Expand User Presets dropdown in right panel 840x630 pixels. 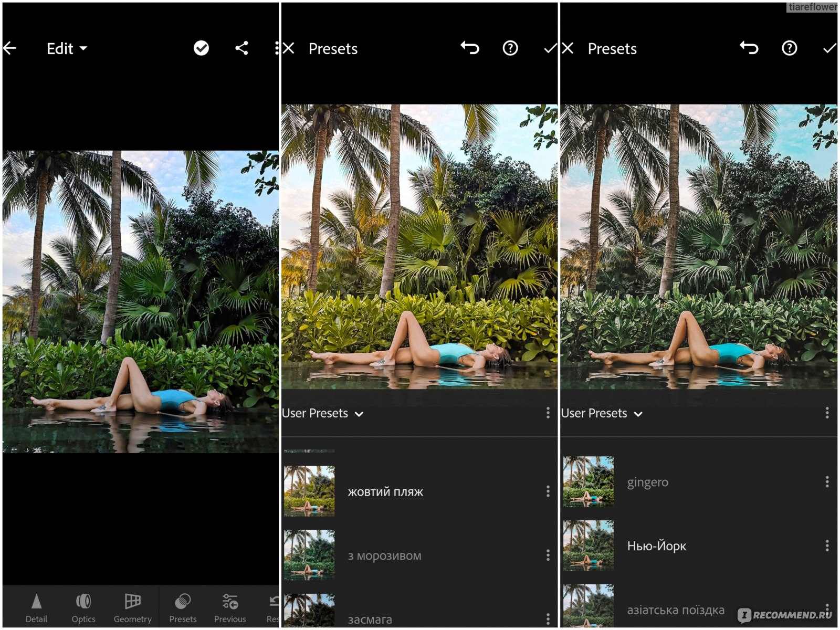click(602, 414)
